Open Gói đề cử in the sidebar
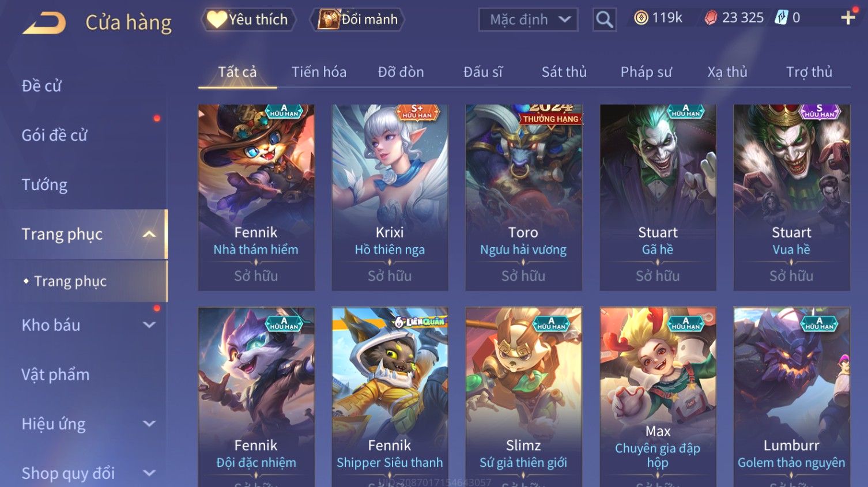This screenshot has height=487, width=868. [54, 135]
